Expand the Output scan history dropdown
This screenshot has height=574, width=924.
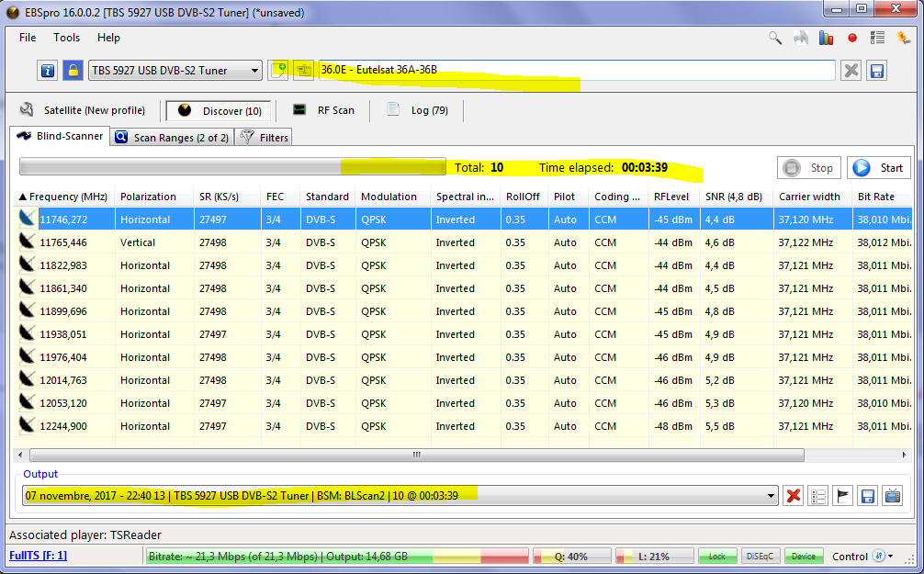(772, 496)
